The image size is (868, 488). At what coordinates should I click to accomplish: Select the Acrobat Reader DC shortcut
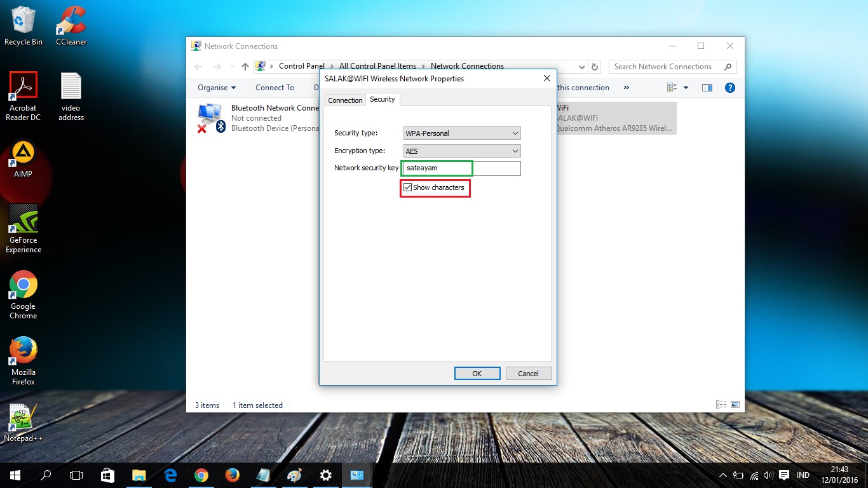(x=24, y=97)
